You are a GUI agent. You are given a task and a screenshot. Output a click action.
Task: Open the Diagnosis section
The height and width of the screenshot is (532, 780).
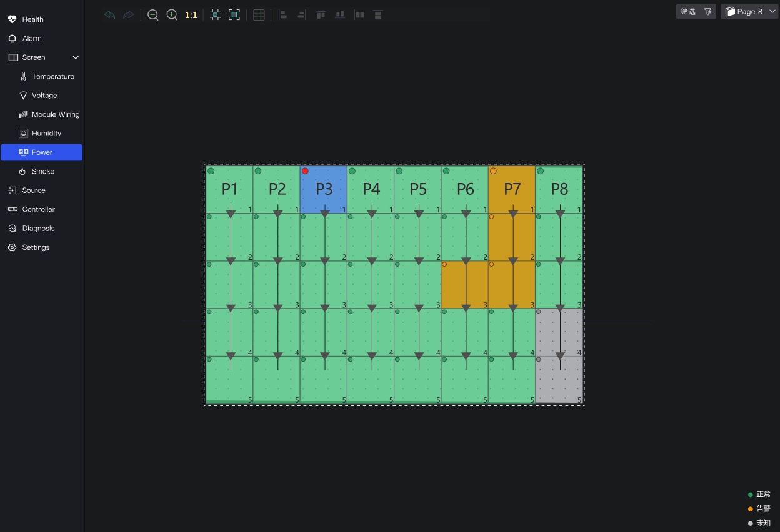click(x=38, y=229)
